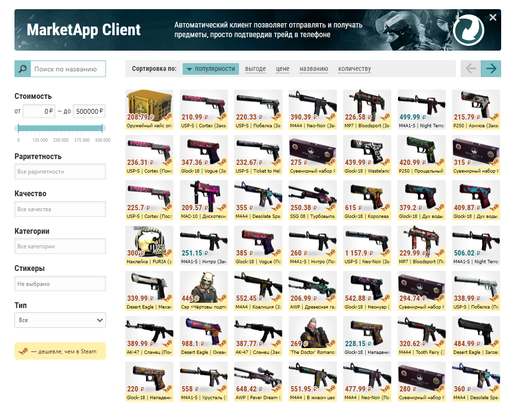This screenshot has height=404, width=532.
Task: Sort by выгоде
Action: click(255, 68)
